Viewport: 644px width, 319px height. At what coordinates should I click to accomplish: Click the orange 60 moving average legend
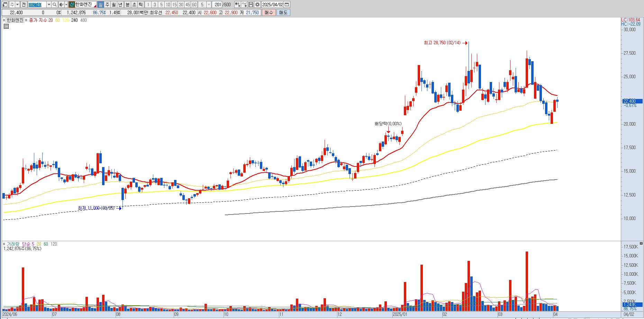(57, 20)
